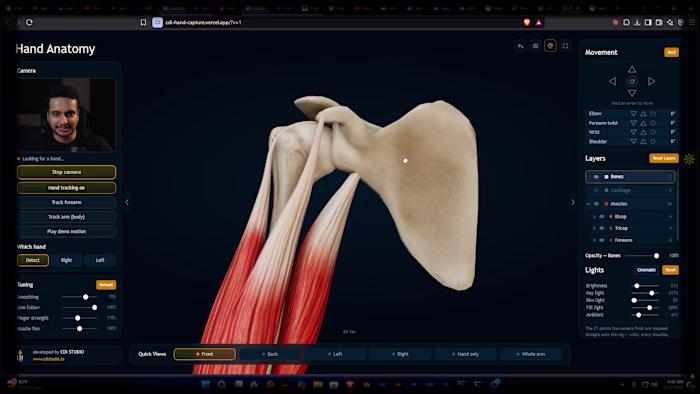Click the Track arm (body) button
Image resolution: width=700 pixels, height=394 pixels.
coord(67,217)
